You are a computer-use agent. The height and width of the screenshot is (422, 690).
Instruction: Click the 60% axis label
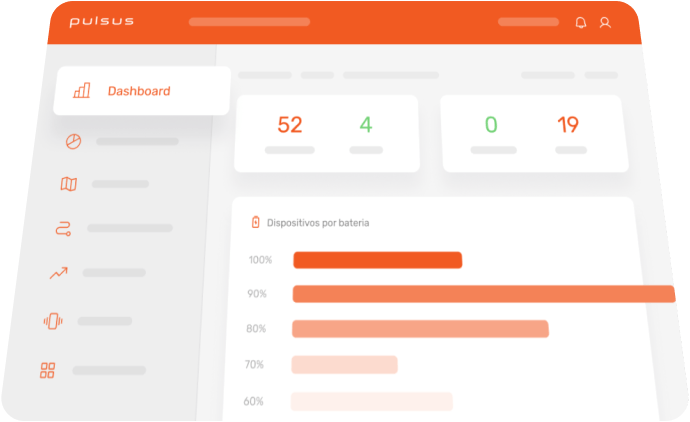coord(253,401)
